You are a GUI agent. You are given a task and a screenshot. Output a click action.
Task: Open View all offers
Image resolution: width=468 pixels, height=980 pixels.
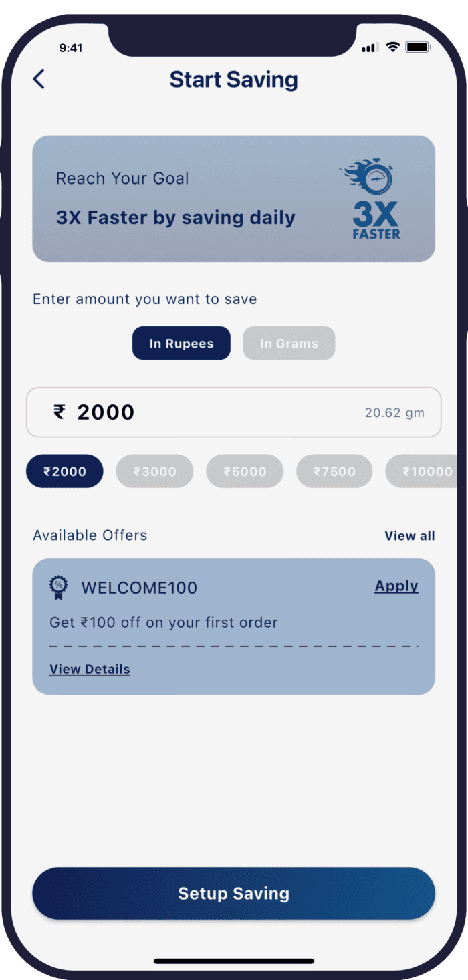tap(410, 536)
